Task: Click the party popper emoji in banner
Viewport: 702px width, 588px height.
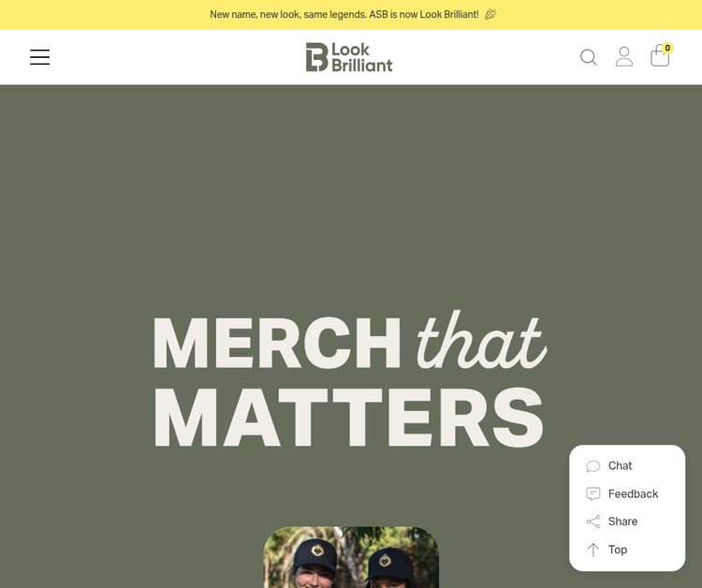Action: (490, 14)
